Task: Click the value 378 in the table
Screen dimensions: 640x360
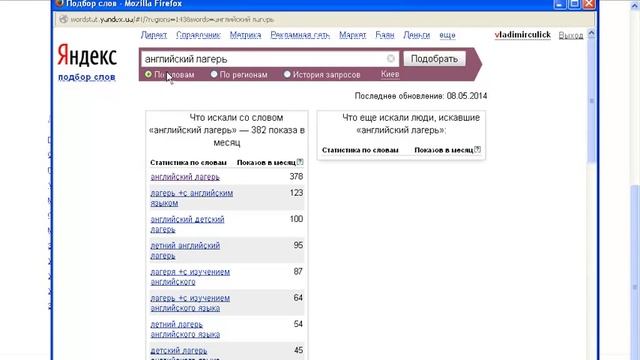Action: point(296,176)
